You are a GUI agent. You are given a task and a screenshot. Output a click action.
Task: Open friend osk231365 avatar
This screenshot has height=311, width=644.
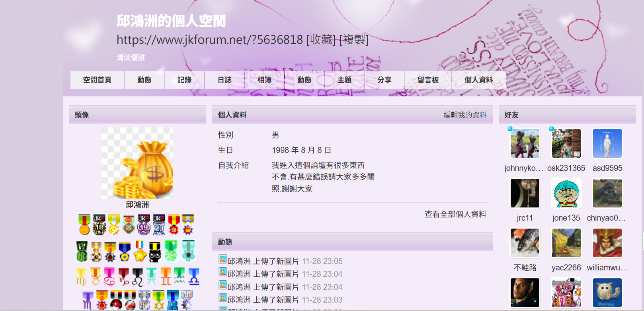(566, 143)
